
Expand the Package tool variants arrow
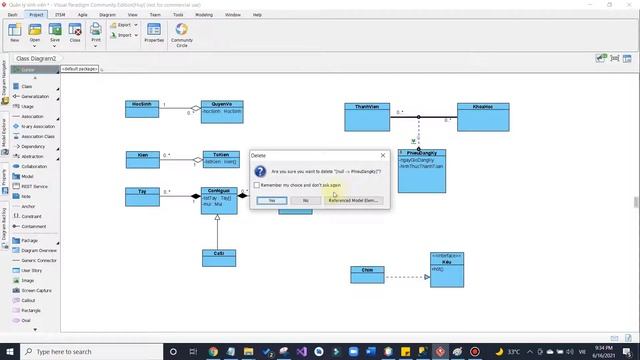(x=58, y=243)
